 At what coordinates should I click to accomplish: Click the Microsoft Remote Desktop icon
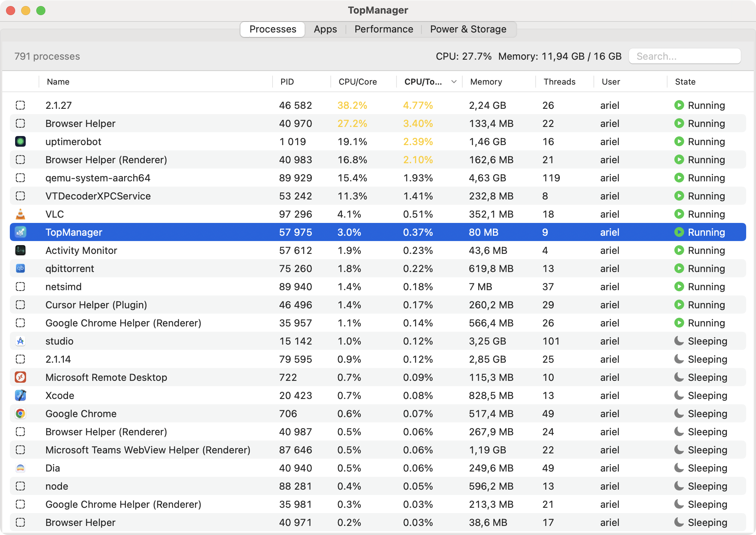[20, 377]
